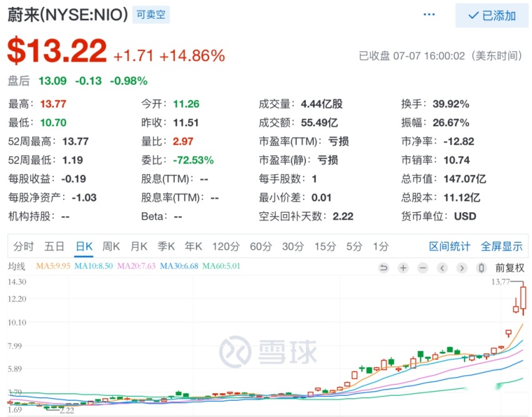Click the 最低 10.70 value
Image resolution: width=532 pixels, height=417 pixels.
(x=53, y=122)
